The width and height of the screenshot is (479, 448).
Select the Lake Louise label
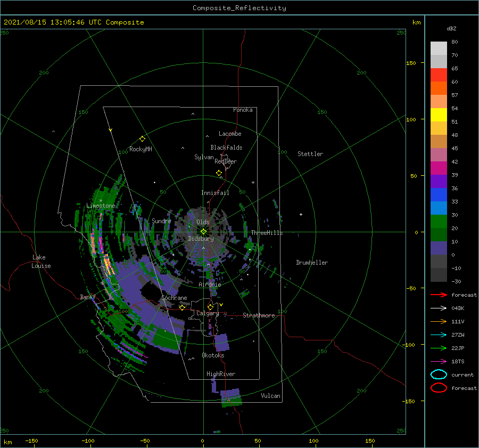[x=41, y=262]
